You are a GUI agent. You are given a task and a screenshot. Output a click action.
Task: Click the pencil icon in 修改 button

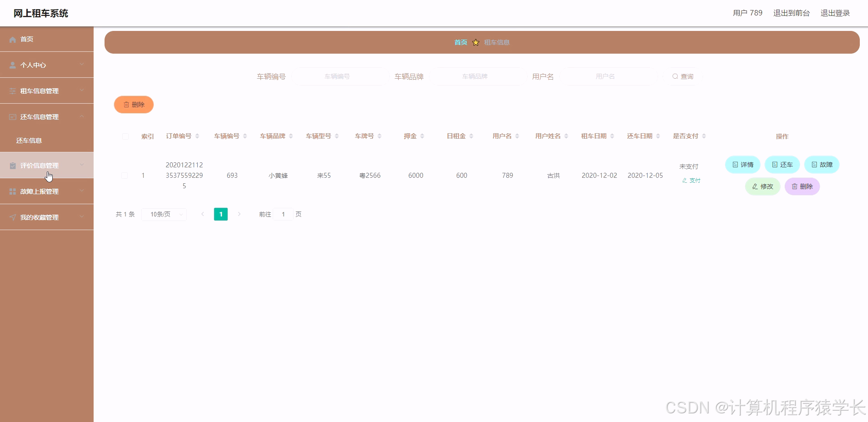pyautogui.click(x=755, y=186)
